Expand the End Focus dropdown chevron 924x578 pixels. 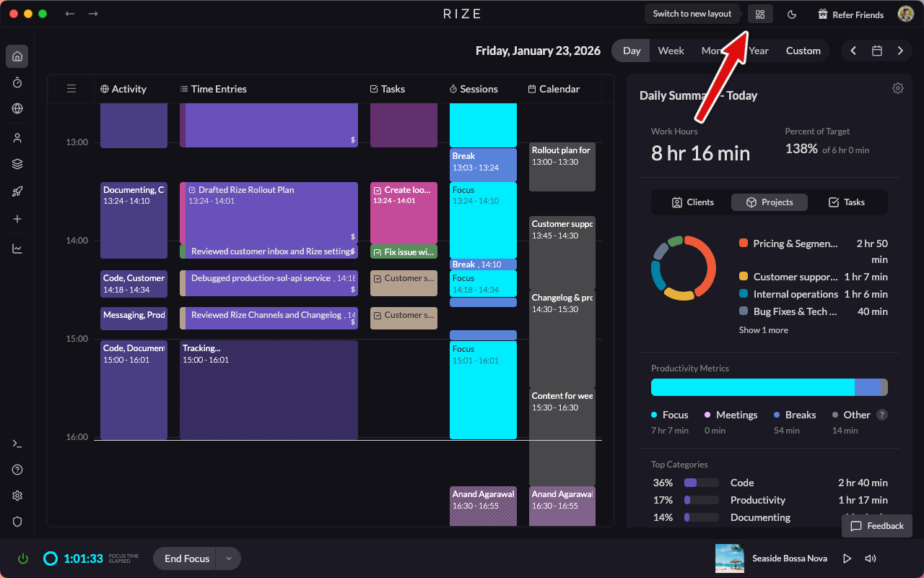point(228,558)
